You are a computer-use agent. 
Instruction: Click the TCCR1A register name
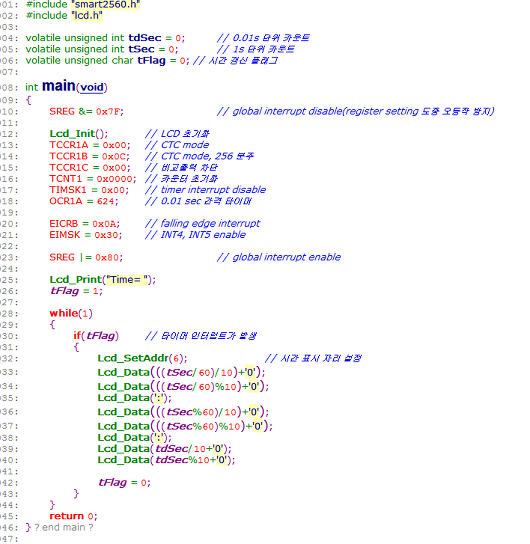pos(69,145)
